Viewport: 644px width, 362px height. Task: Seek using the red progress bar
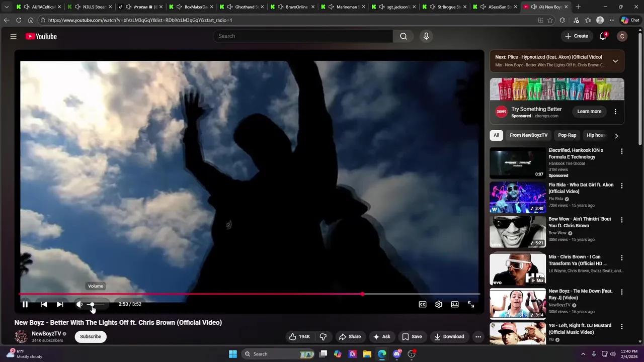tap(250, 294)
